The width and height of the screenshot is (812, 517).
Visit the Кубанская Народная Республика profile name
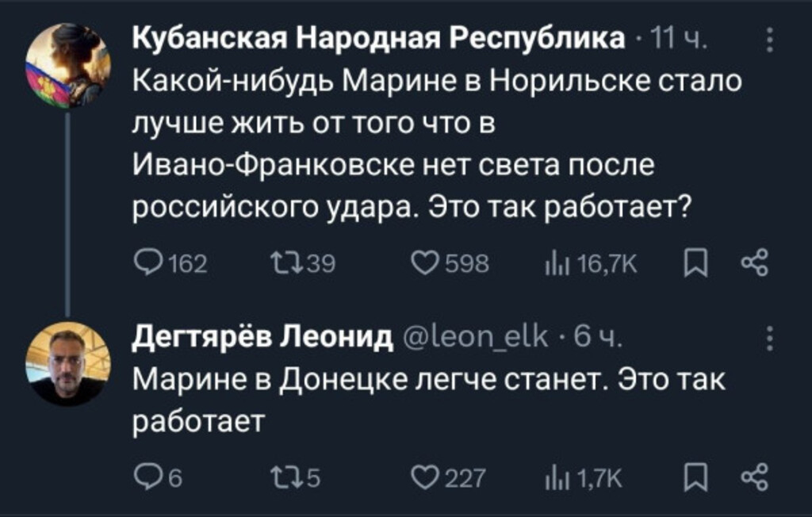click(x=377, y=38)
